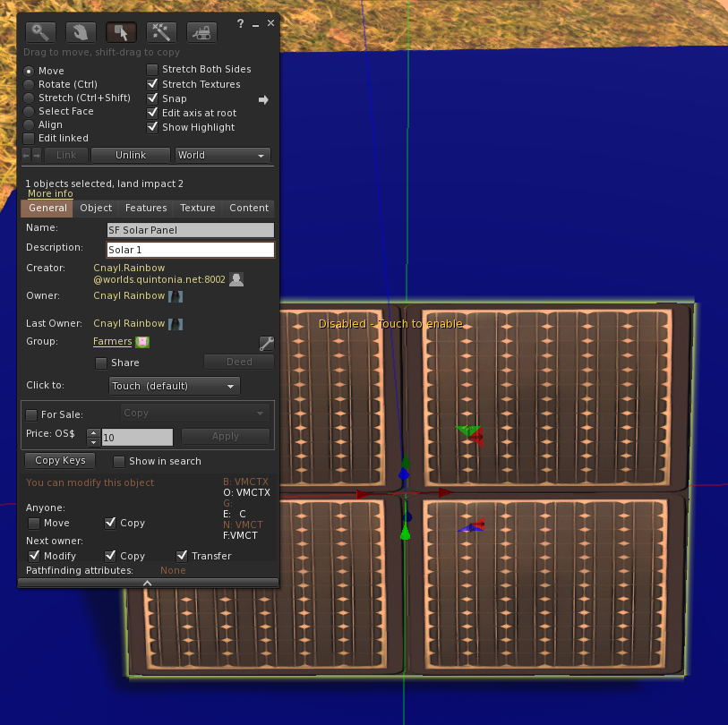Open help with the question mark icon
This screenshot has width=728, height=725.
coord(240,24)
